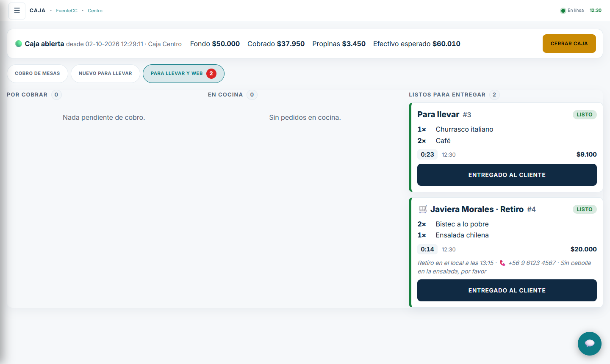Click the $9.100 order total
The image size is (610, 364).
587,154
